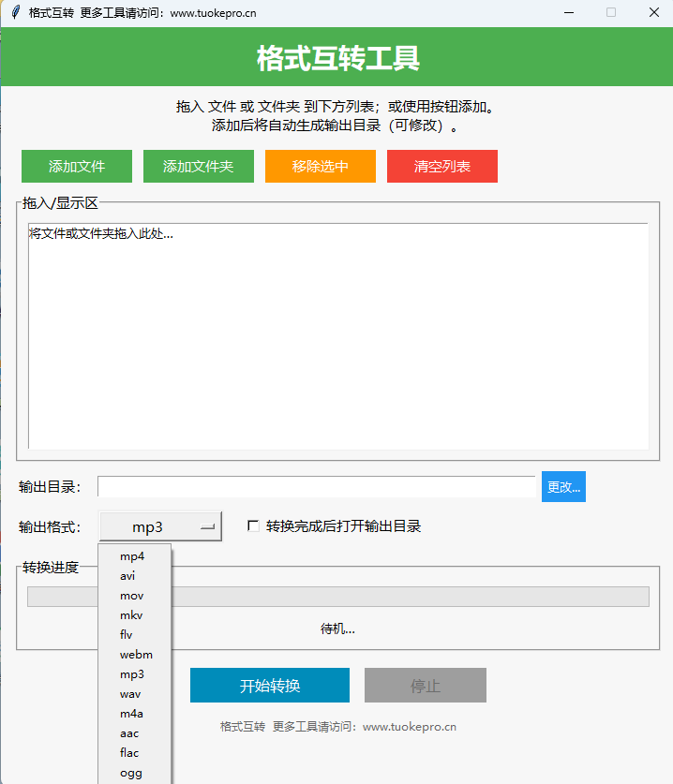Pick flac from the format list
Image resolution: width=673 pixels, height=784 pixels.
click(x=129, y=752)
